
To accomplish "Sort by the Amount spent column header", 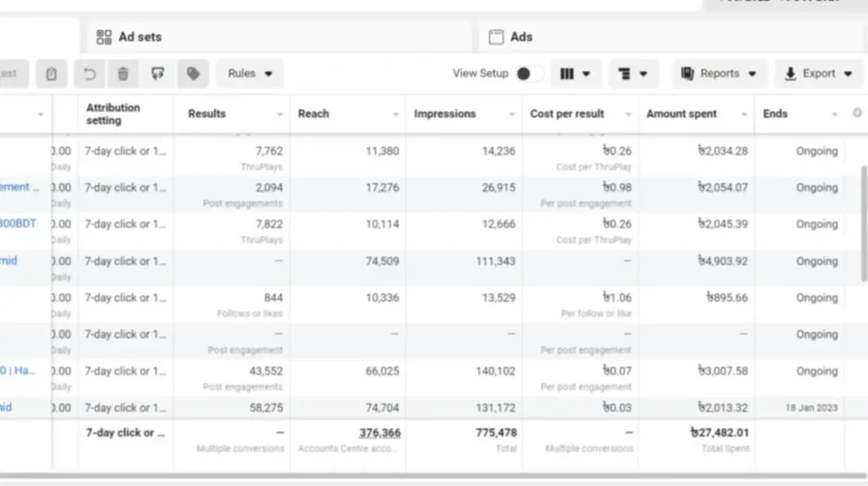I will pos(682,114).
